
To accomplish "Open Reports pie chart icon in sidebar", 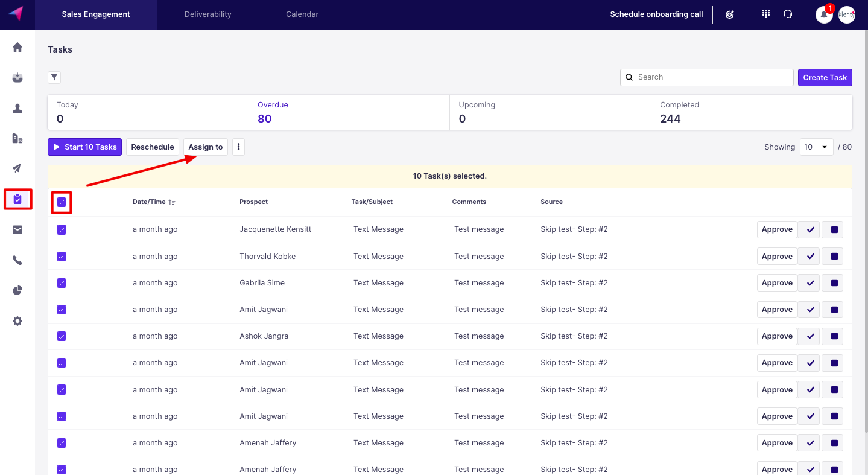I will (x=17, y=290).
